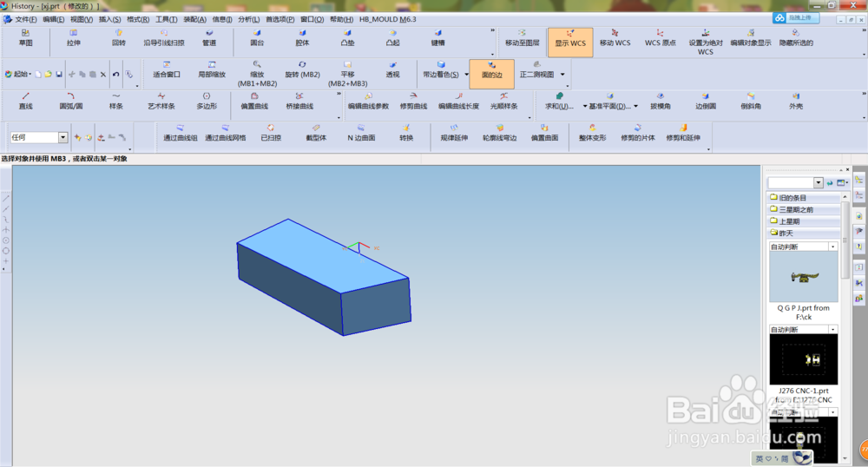Open QGPJ.prt 自动判断 dropdown
The image size is (868, 467).
point(832,247)
